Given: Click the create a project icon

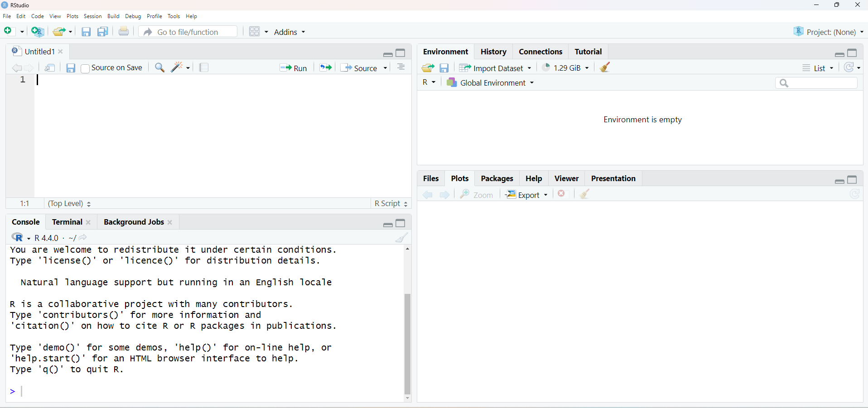Looking at the screenshot, I should tap(38, 32).
